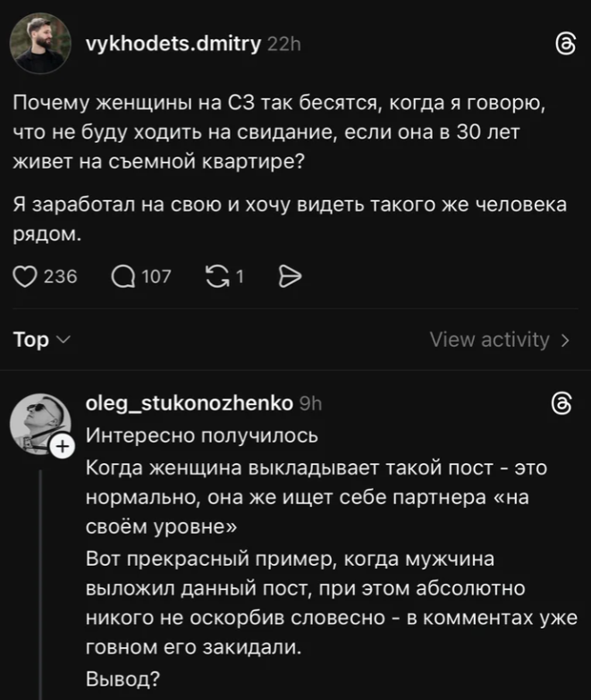Open the View activity link
591x700 pixels.
pyautogui.click(x=489, y=340)
